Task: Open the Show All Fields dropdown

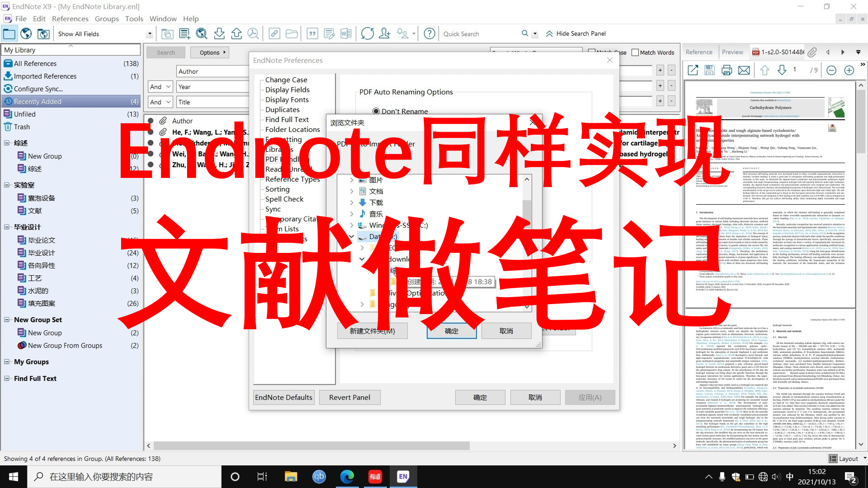Action: pos(150,34)
